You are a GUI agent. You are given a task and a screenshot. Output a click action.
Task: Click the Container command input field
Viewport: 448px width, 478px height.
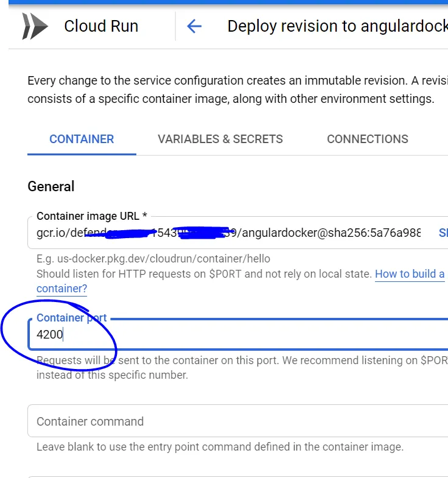[x=238, y=421]
